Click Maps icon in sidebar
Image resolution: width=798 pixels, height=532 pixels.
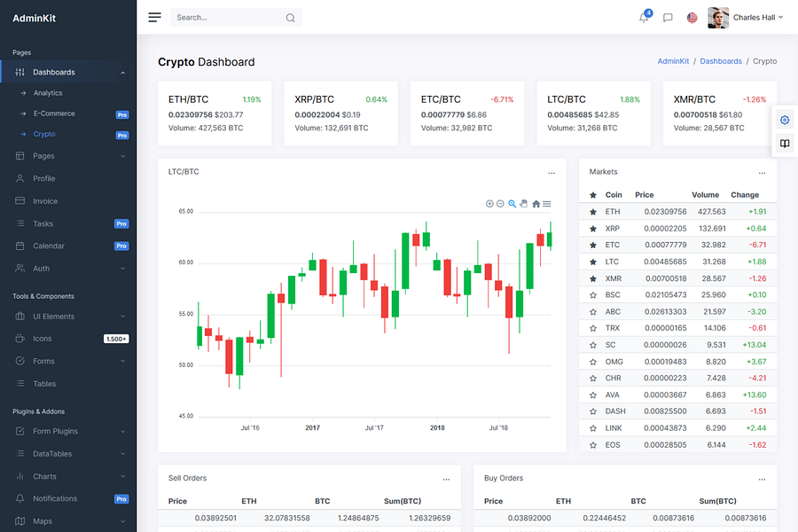(x=20, y=521)
